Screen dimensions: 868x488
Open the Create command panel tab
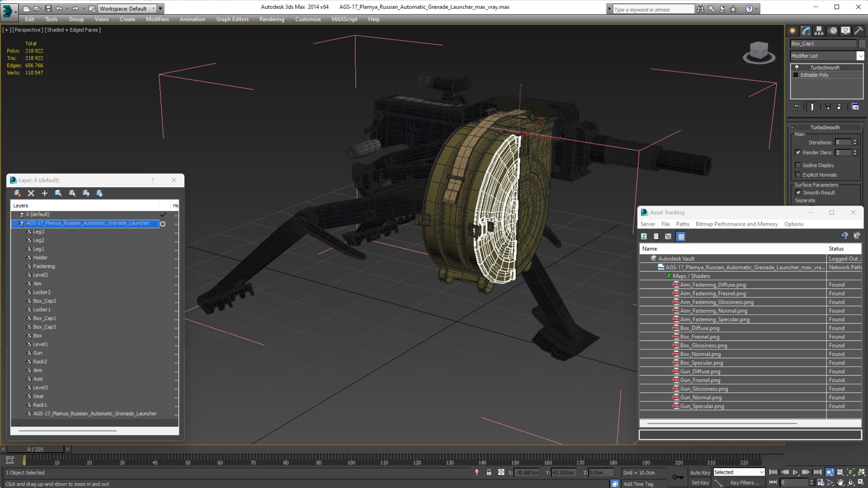(793, 31)
